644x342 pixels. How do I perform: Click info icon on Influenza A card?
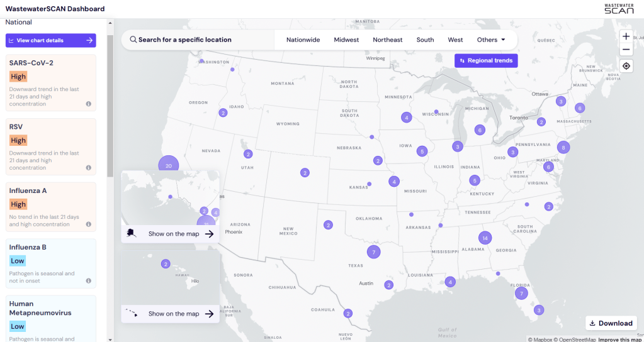click(88, 224)
